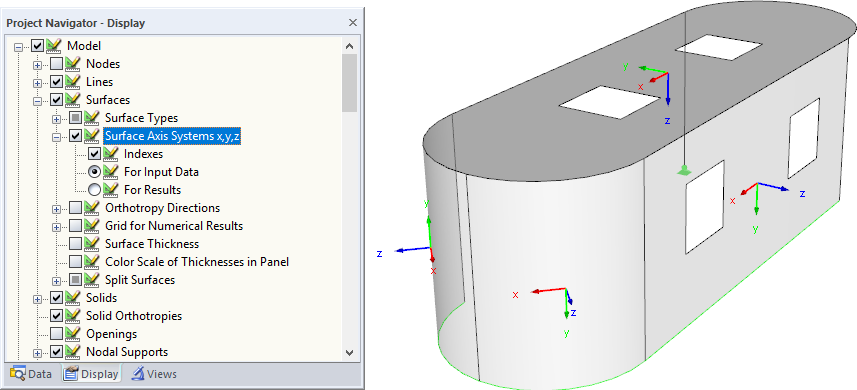
Task: Click the For Input Data row icon
Action: tap(111, 172)
